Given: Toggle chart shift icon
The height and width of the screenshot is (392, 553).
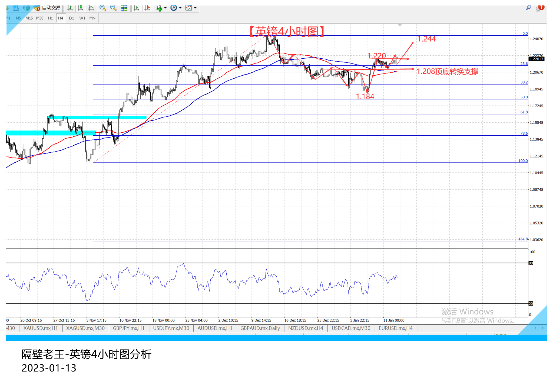Looking at the screenshot, I should tap(147, 8).
